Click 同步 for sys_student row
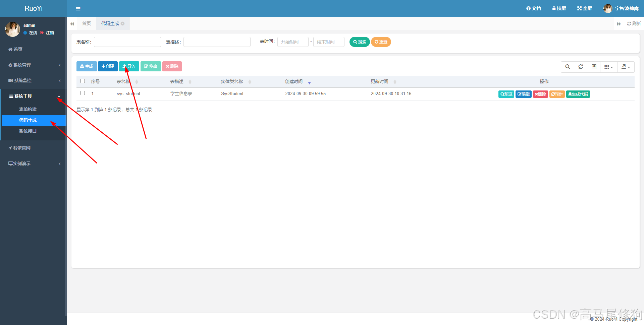The width and height of the screenshot is (644, 325). (x=557, y=94)
